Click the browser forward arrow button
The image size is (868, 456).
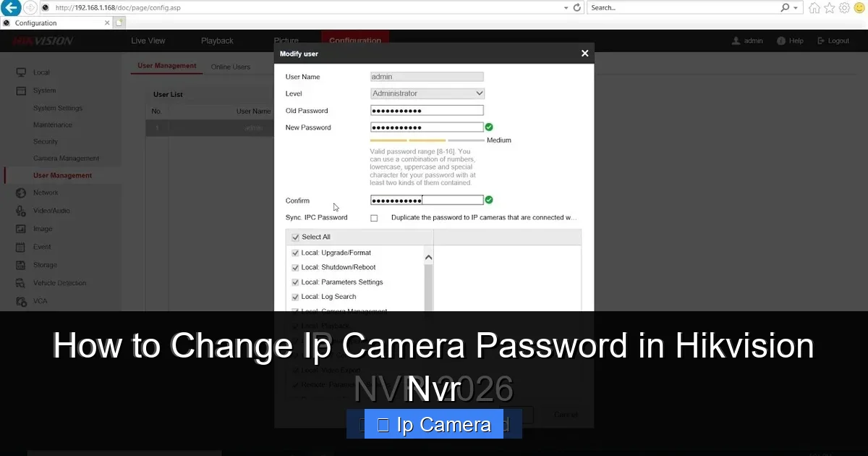pos(30,8)
